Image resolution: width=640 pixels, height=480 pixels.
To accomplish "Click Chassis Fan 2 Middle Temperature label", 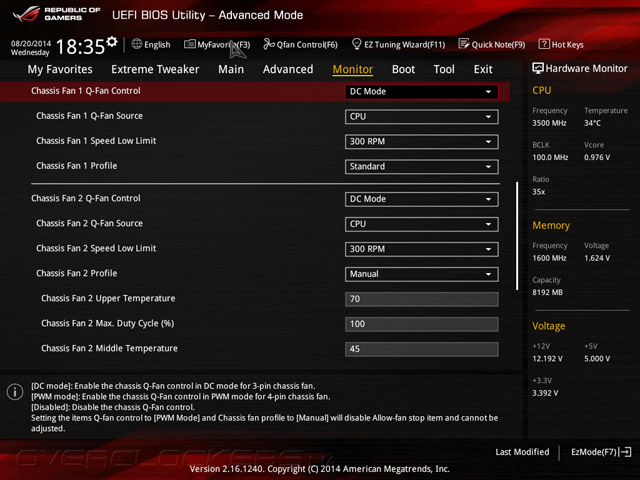I will click(109, 348).
